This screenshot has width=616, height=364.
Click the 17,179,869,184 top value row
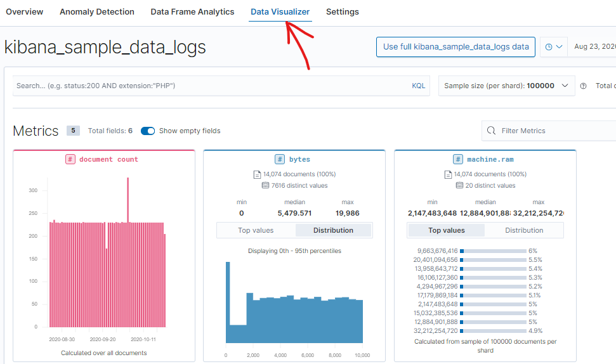click(478, 296)
